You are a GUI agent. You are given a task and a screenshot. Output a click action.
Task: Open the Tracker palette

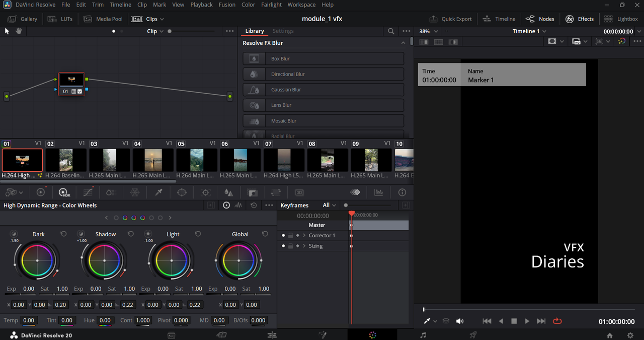click(205, 192)
